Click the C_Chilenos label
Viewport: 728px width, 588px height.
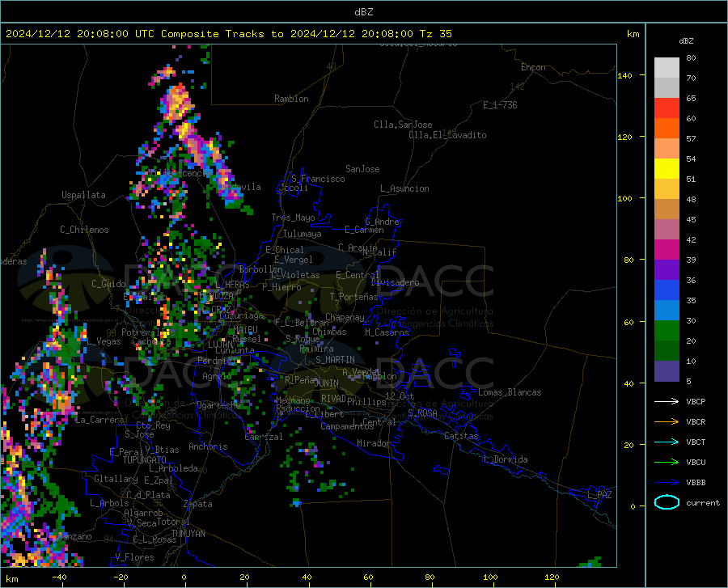(x=84, y=230)
